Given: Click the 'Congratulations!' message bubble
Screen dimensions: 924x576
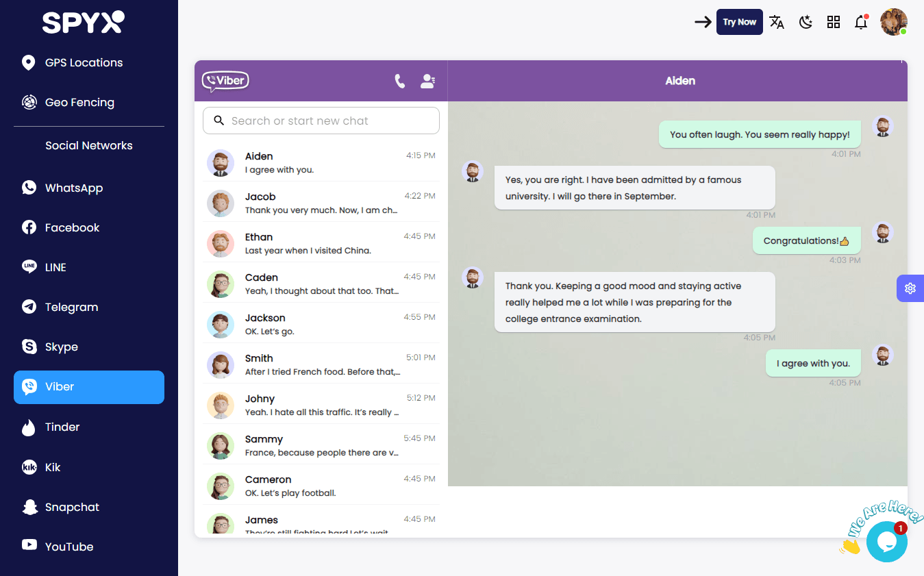Looking at the screenshot, I should tap(806, 241).
